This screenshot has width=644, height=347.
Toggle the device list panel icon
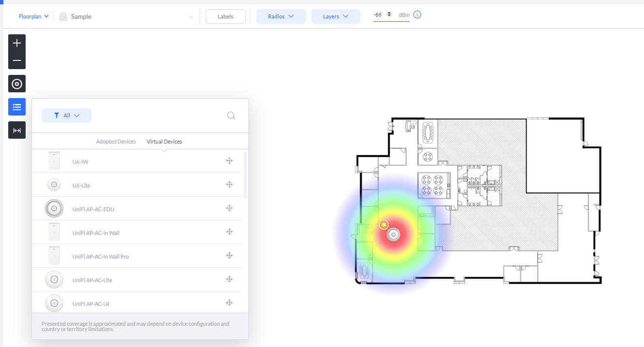click(17, 107)
